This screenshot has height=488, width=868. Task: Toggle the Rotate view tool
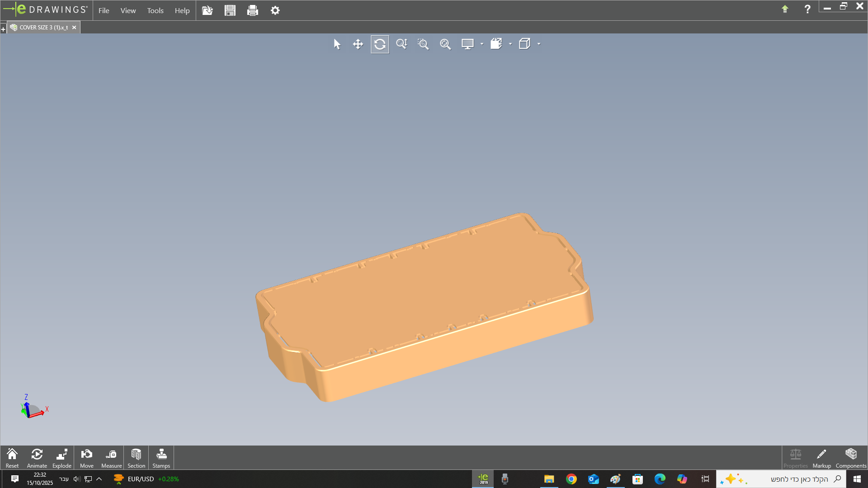pos(380,44)
